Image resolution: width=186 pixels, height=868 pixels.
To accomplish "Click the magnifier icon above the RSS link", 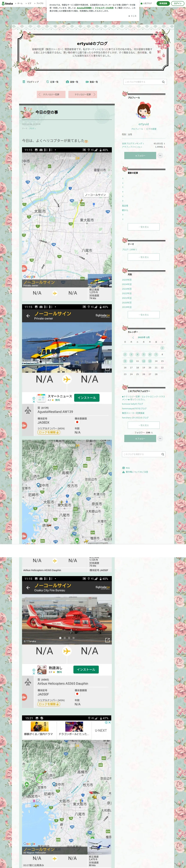I will 163,454.
